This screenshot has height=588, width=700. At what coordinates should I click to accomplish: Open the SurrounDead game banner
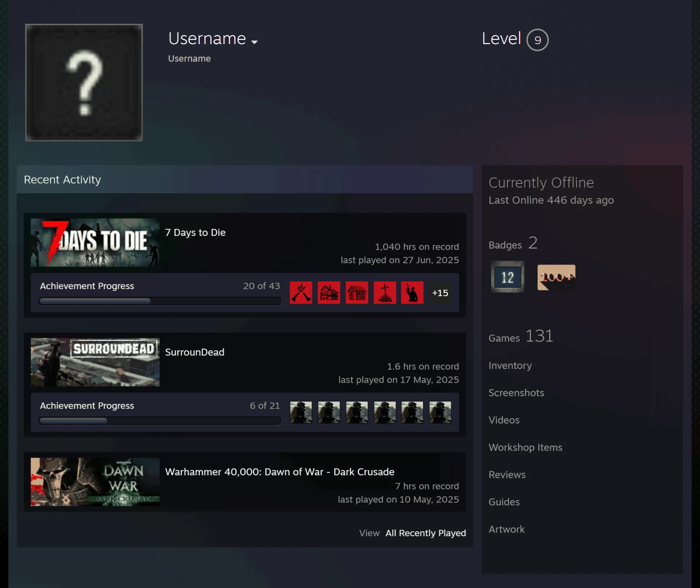click(x=95, y=362)
